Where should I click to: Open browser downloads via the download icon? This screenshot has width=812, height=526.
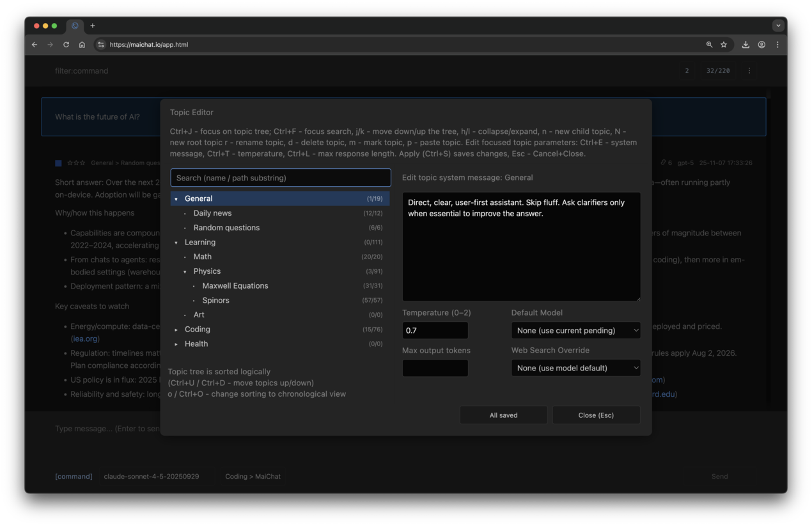click(x=746, y=44)
